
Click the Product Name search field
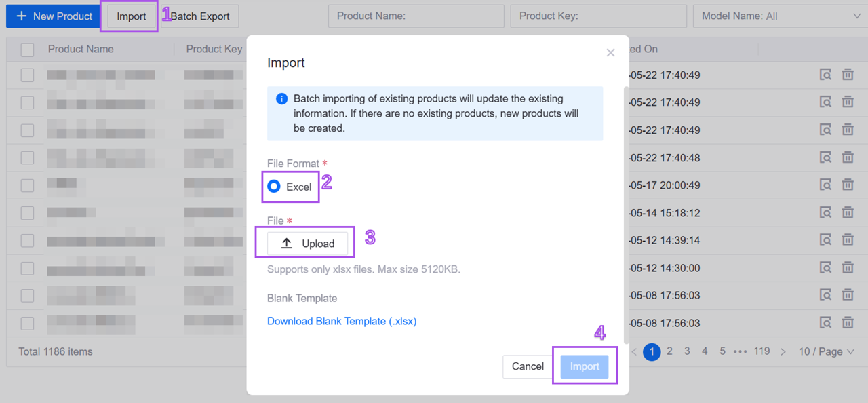[x=416, y=16]
